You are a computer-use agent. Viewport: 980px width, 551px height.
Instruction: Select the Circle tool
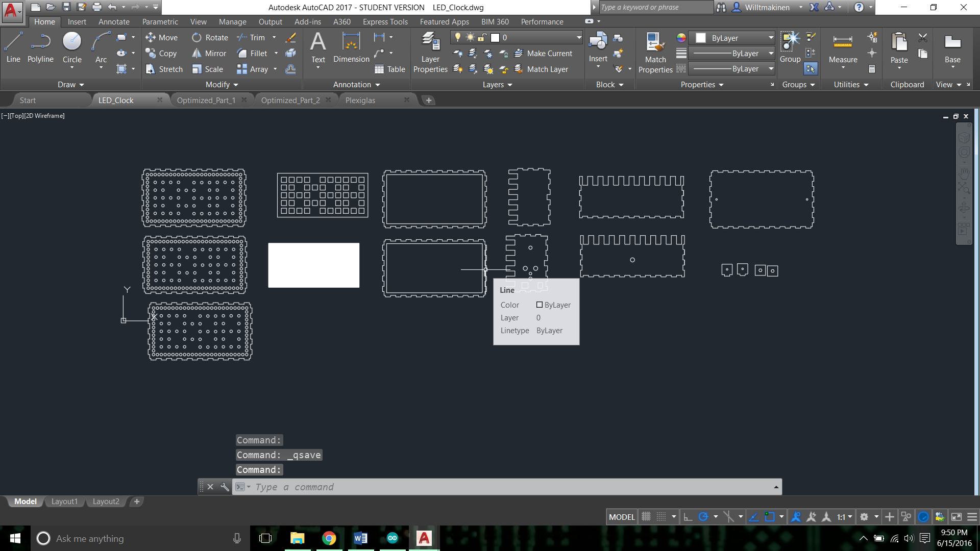pos(72,47)
